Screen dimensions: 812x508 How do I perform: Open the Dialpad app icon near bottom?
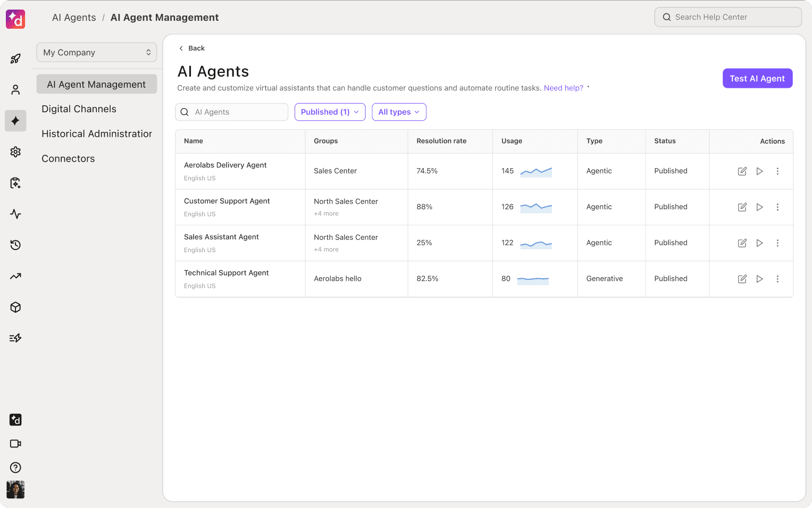click(x=15, y=420)
